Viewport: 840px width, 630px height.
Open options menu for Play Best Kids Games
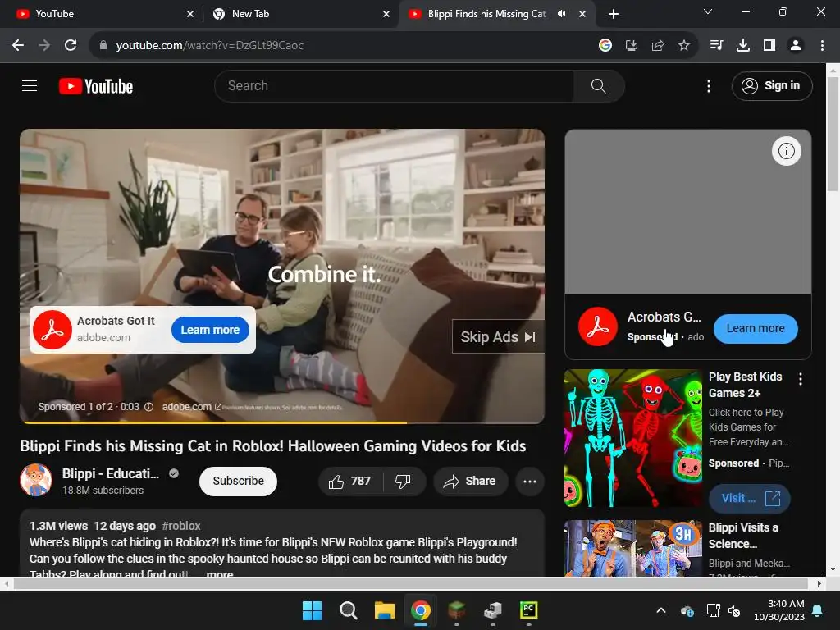[x=801, y=379]
